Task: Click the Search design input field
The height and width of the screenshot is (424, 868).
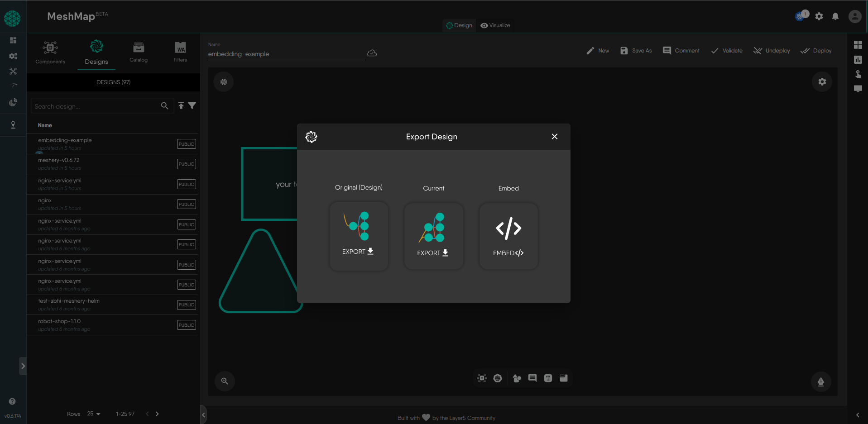Action: [95, 106]
